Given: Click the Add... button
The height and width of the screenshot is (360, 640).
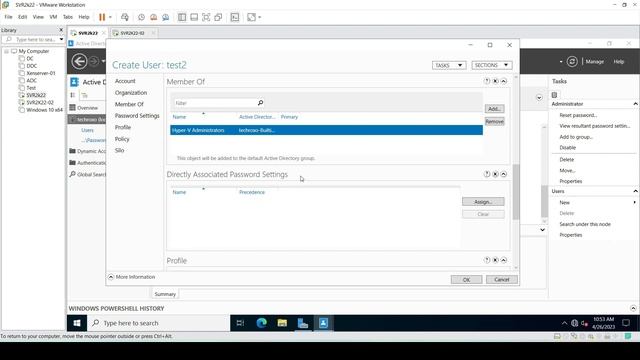Looking at the screenshot, I should coord(495,109).
